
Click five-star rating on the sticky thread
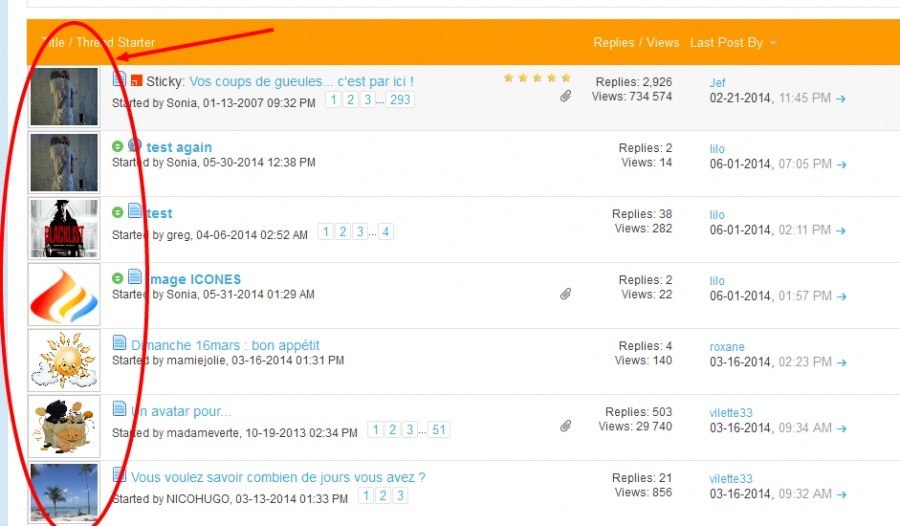pos(537,78)
